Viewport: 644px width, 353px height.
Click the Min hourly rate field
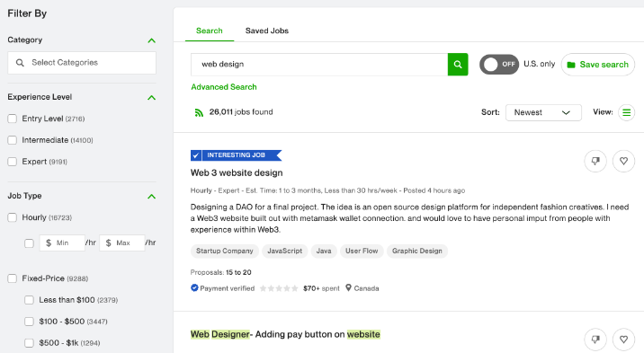click(62, 243)
